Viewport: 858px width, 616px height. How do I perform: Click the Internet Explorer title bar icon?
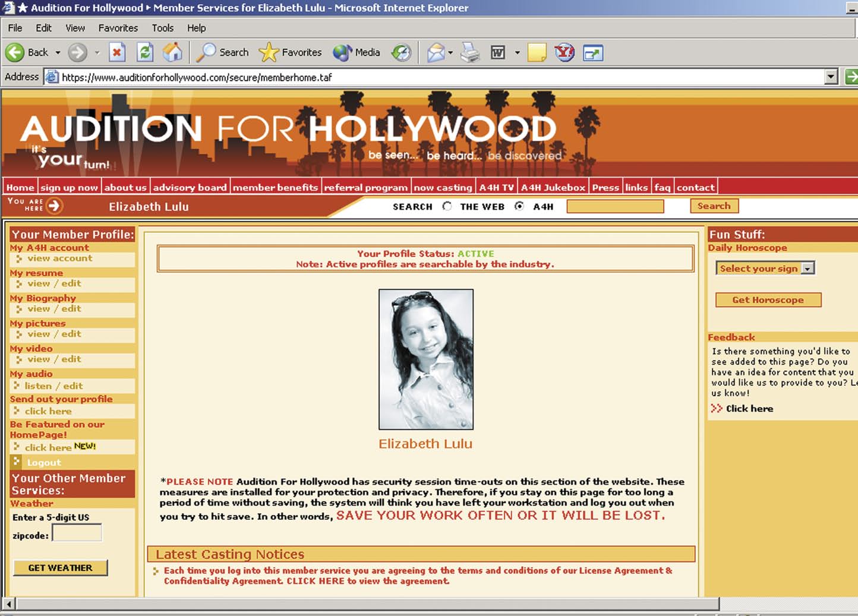(8, 7)
